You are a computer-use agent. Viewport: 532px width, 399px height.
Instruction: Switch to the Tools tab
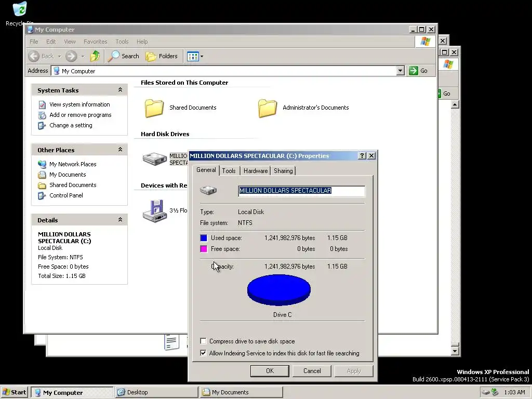tap(229, 170)
